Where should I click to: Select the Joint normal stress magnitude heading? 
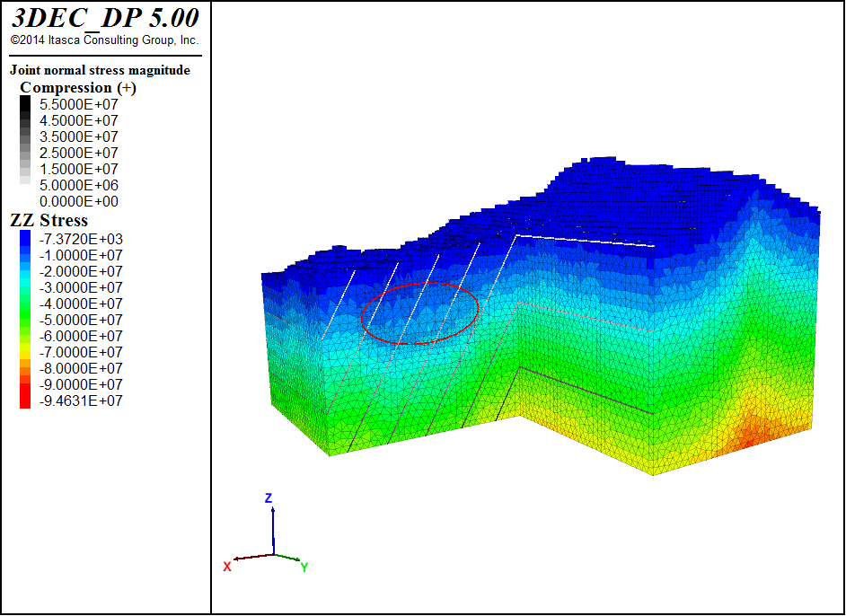tap(100, 70)
